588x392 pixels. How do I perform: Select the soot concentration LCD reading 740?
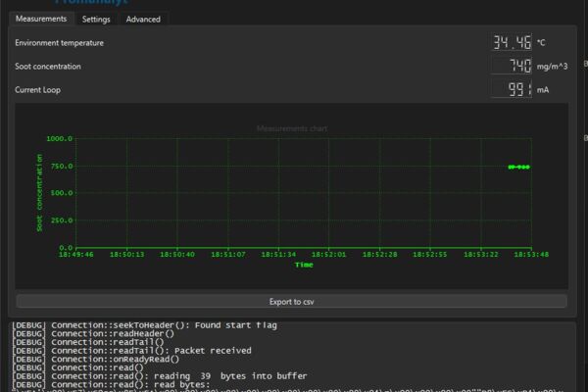coord(512,66)
